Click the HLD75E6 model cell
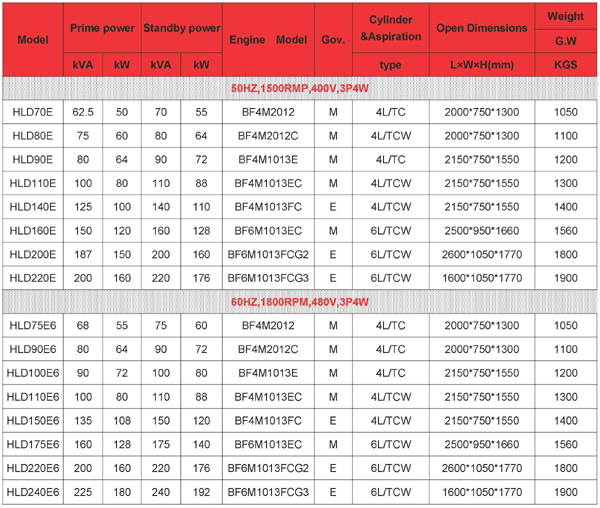Screen dimensions: 600x508 pos(33,325)
